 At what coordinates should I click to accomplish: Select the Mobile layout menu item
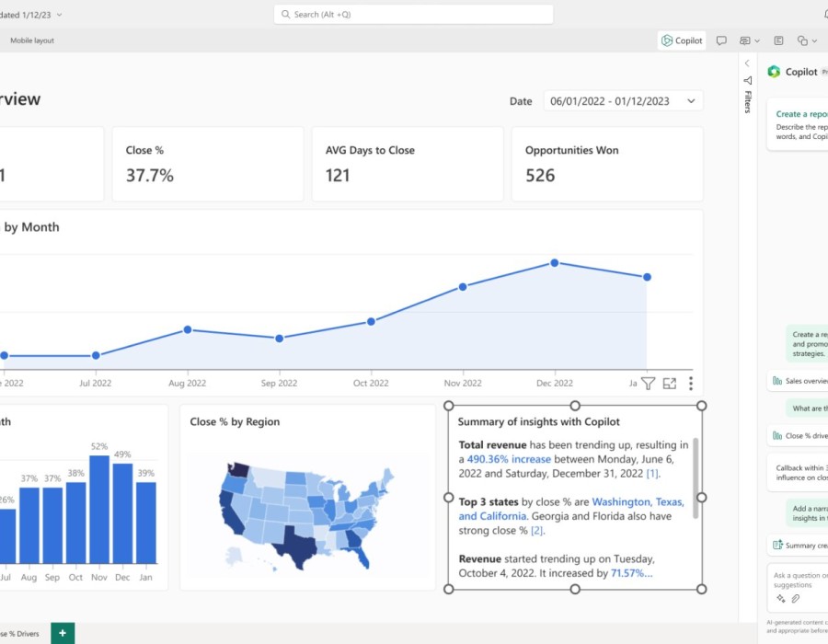coord(32,40)
